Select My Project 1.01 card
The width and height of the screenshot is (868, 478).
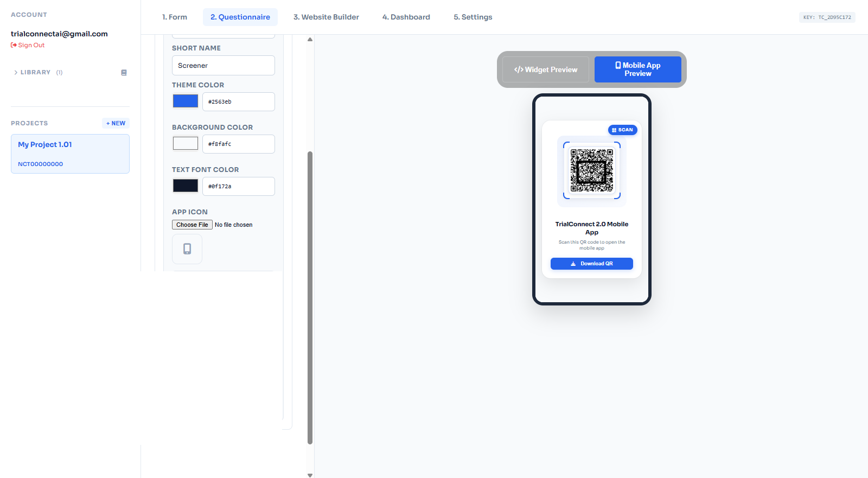[x=70, y=154]
